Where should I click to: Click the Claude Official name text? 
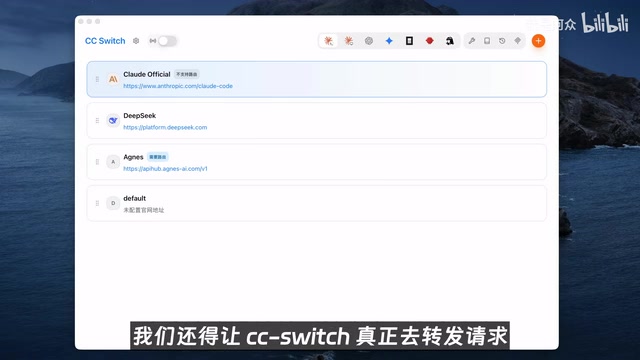pos(147,74)
